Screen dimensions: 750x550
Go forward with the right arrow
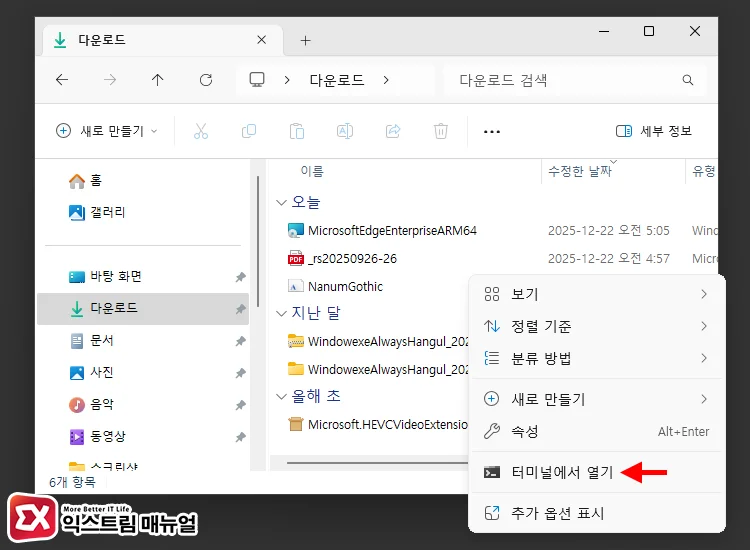(110, 80)
